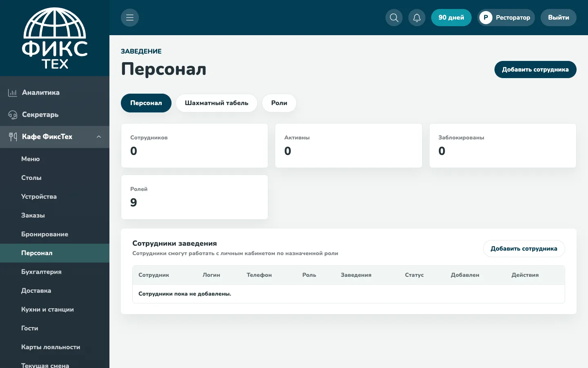Open Карты лояльности in the sidebar
Image resolution: width=588 pixels, height=368 pixels.
tap(55, 347)
